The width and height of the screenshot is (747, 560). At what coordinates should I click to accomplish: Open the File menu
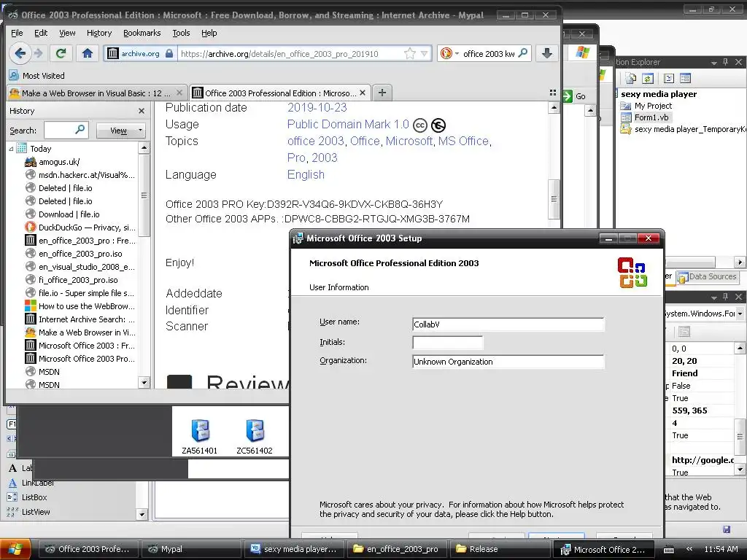[17, 33]
